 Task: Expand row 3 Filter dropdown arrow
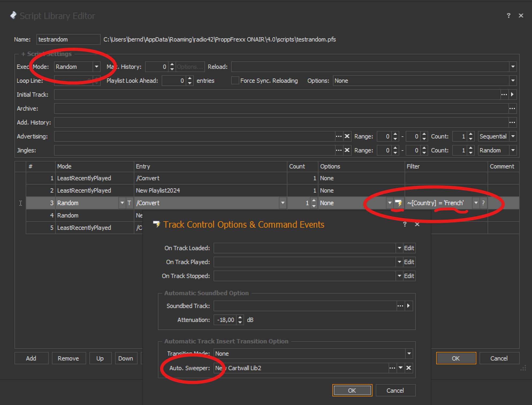(x=476, y=203)
